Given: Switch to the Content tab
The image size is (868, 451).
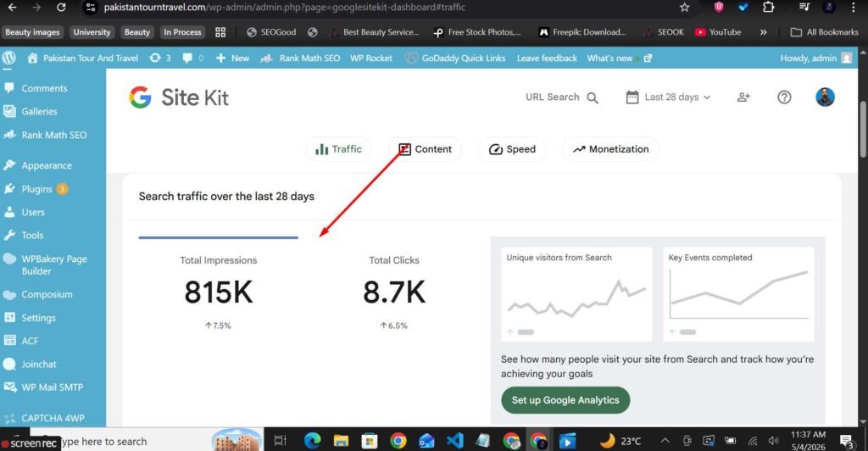Looking at the screenshot, I should 425,149.
